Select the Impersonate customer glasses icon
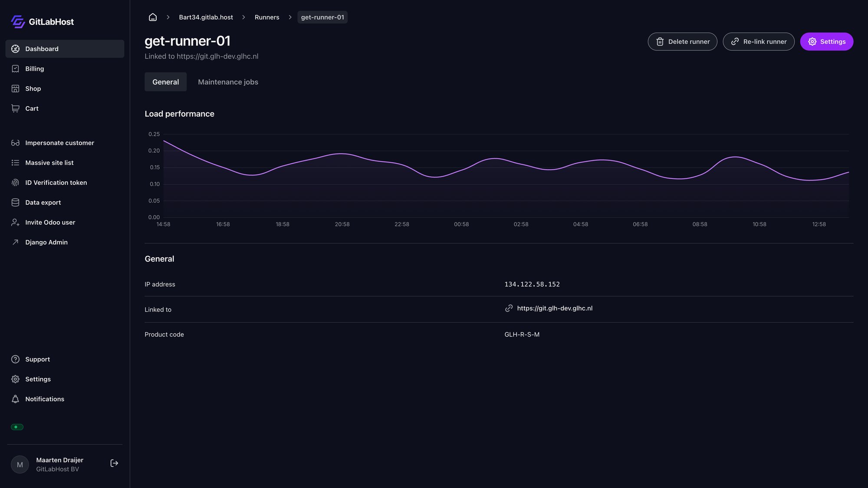 (15, 142)
